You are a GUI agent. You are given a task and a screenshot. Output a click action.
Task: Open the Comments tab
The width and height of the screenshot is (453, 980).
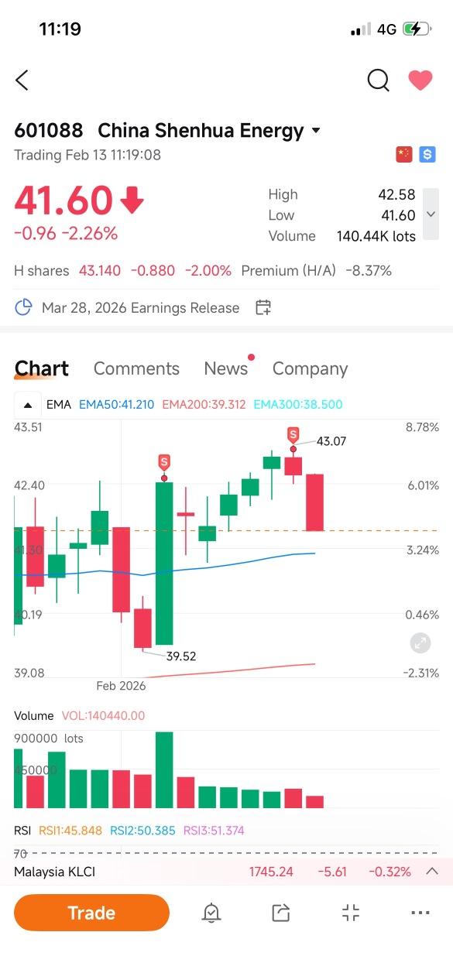point(136,368)
